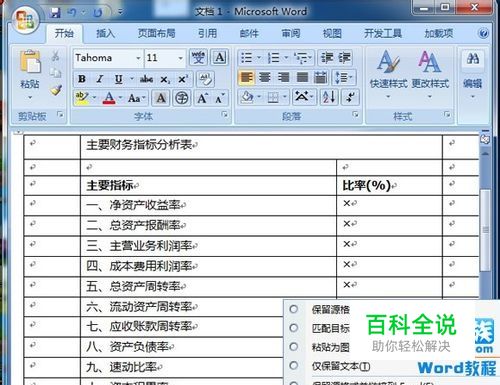Open the Tahoma font name dropdown
500x385 pixels.
coord(138,58)
